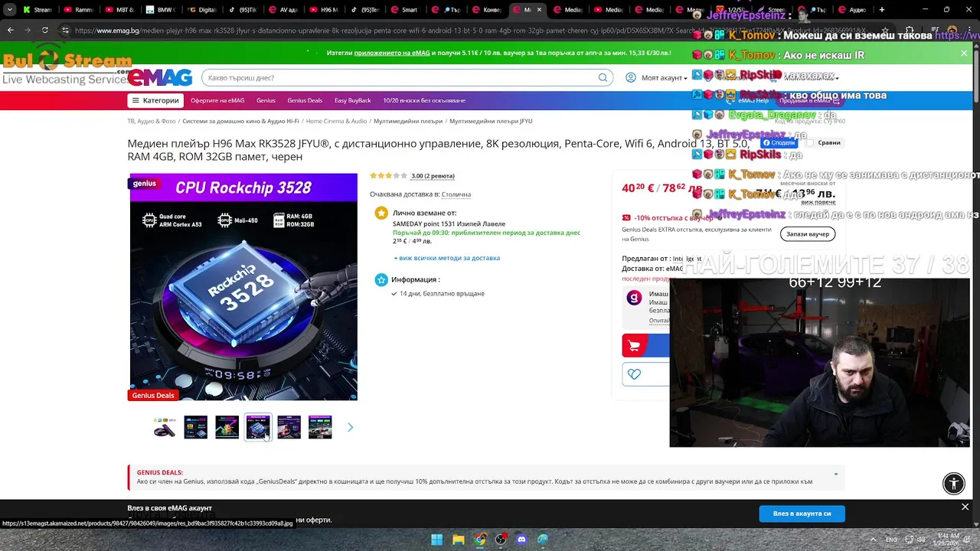980x551 pixels.
Task: Open 10/20 вноски без оскъпяване item
Action: pyautogui.click(x=424, y=100)
